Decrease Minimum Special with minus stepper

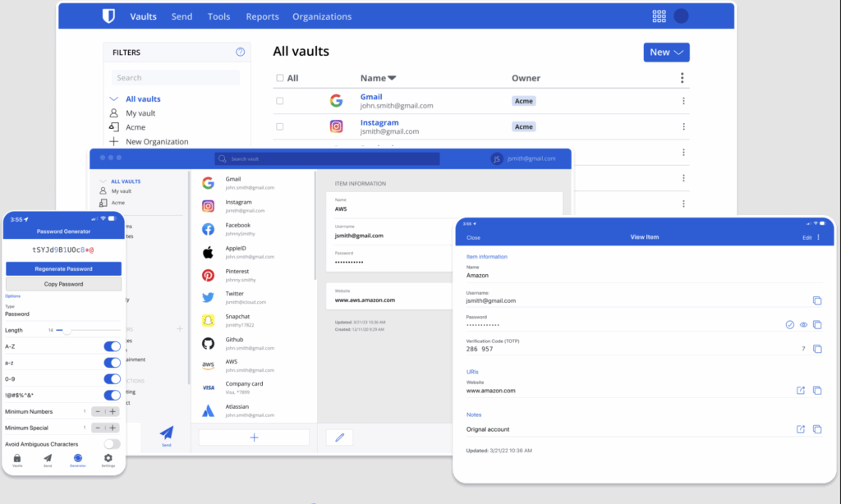tap(98, 428)
